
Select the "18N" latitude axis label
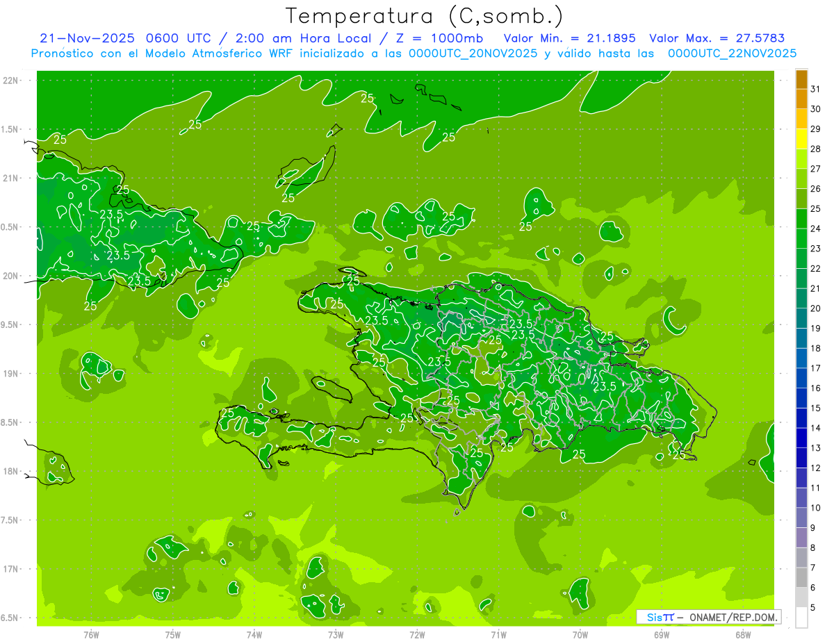click(10, 471)
